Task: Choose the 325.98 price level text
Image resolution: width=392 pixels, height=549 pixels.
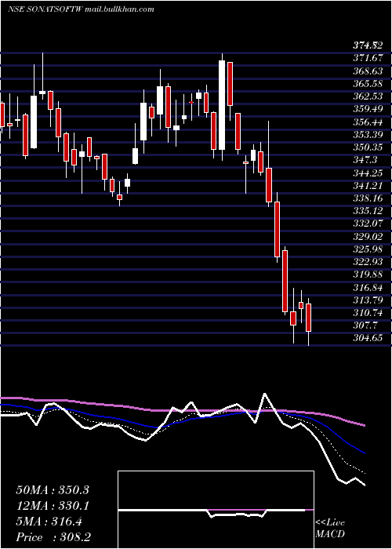Action: point(368,249)
